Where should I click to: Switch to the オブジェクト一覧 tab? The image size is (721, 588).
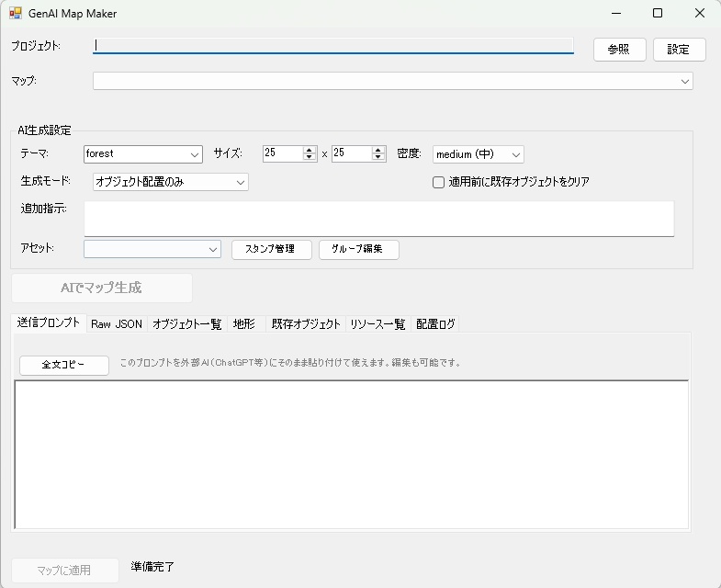(x=187, y=324)
